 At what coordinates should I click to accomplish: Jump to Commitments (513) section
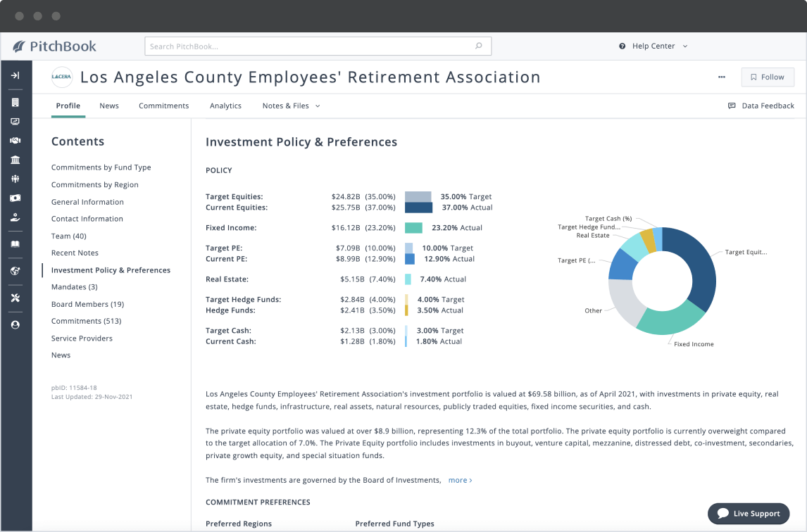[x=87, y=321]
